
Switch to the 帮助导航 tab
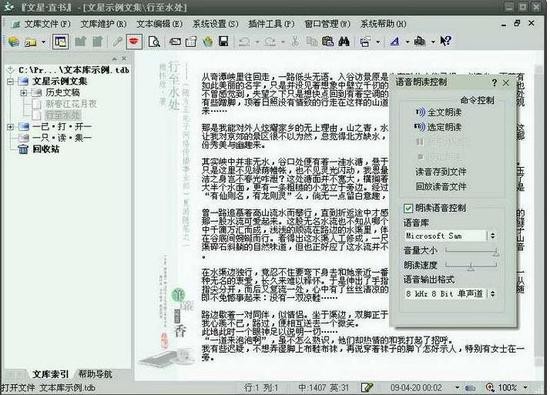click(95, 374)
